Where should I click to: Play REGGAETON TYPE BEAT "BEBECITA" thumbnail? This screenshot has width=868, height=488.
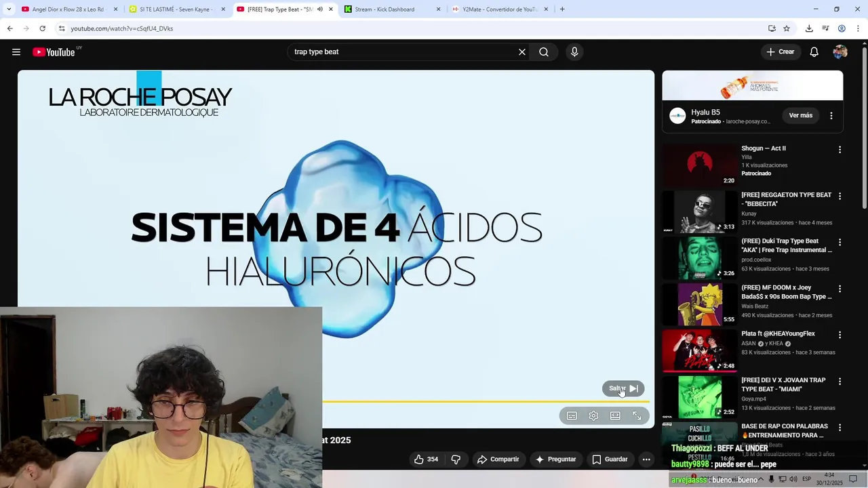click(x=700, y=211)
